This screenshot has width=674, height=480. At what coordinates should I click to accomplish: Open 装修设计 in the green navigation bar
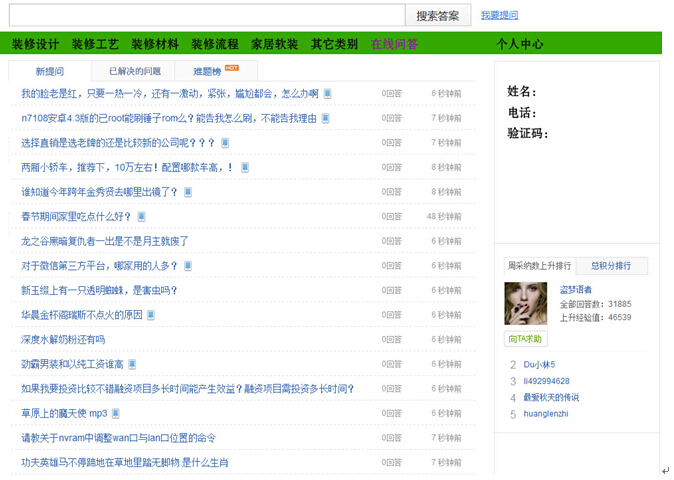coord(36,44)
